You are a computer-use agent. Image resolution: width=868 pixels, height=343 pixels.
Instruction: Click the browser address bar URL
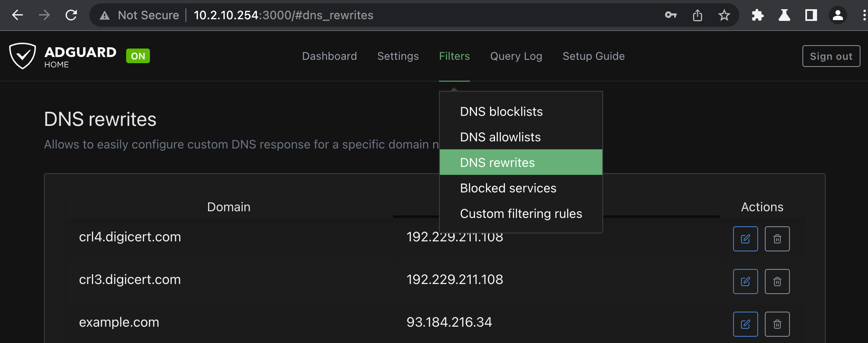tap(283, 15)
